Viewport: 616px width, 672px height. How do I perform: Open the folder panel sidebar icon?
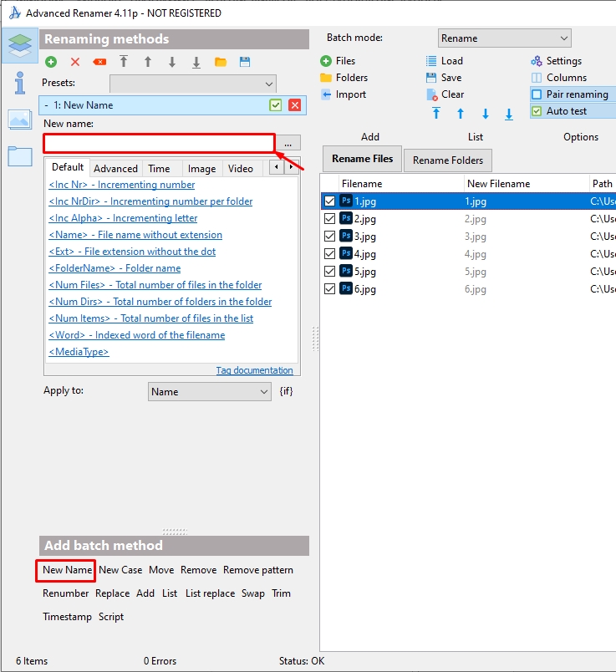[20, 156]
